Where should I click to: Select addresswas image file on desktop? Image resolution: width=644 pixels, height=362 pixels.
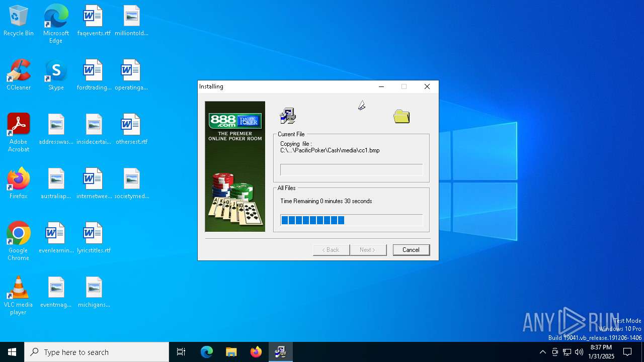(x=56, y=129)
